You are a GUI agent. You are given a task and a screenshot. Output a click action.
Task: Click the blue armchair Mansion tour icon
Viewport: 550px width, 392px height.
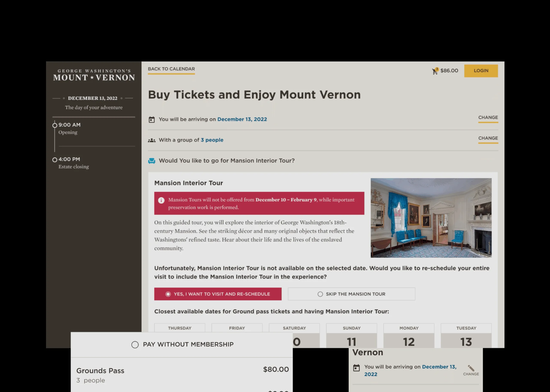[x=152, y=161]
